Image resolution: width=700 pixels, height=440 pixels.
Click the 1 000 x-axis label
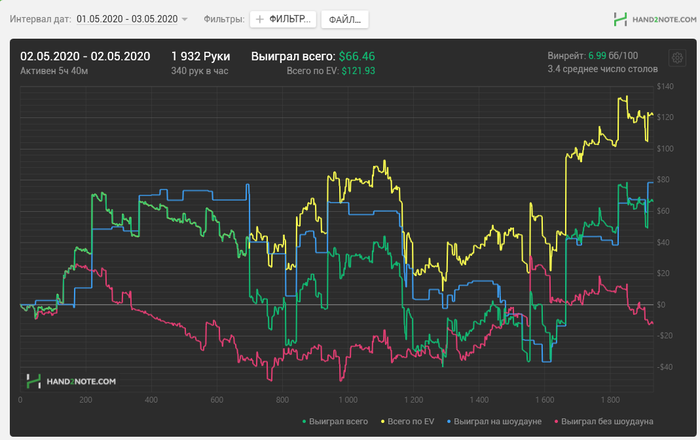(x=348, y=400)
